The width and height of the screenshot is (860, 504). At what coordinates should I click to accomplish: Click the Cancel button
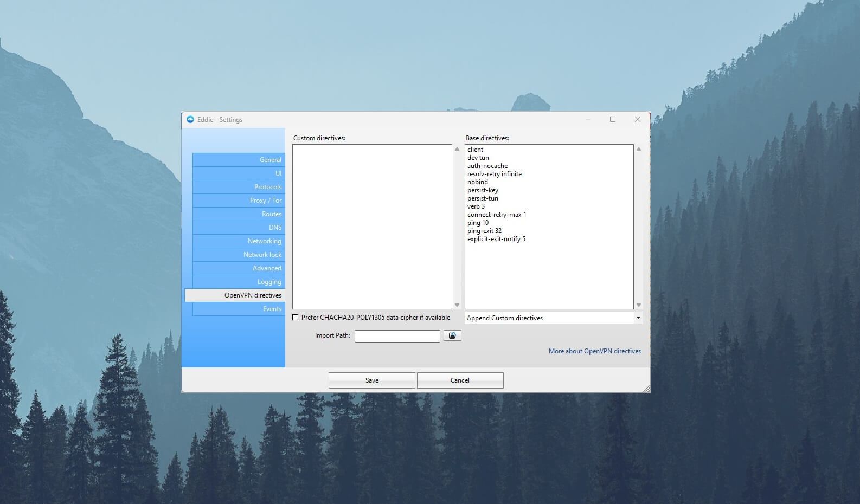pyautogui.click(x=460, y=380)
